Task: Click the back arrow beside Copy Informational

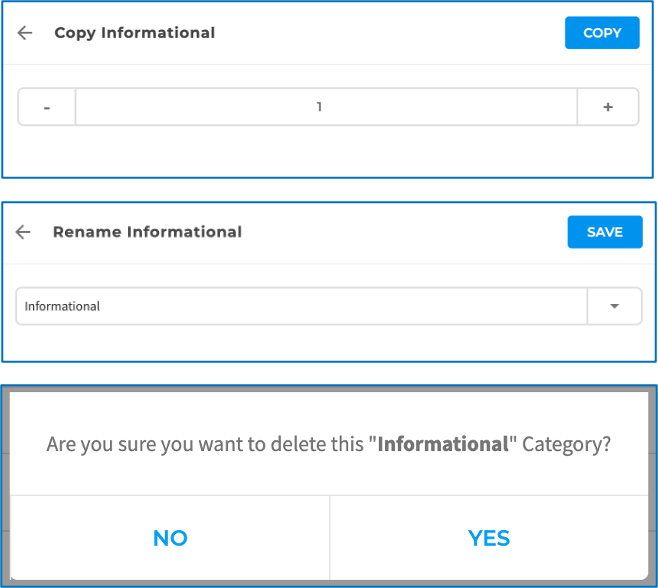Action: 25,33
